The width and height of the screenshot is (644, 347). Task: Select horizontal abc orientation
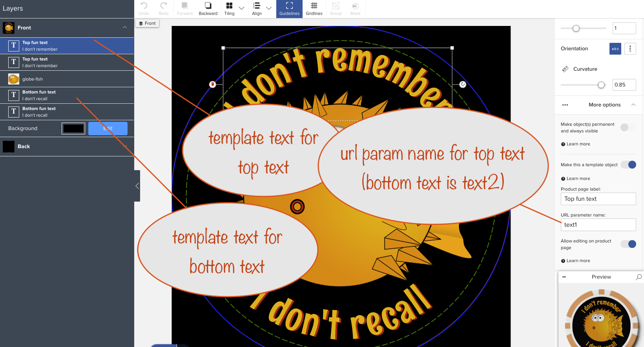615,49
